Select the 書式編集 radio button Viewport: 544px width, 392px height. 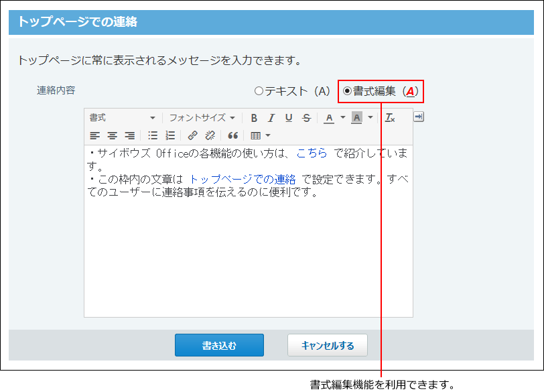pos(347,91)
